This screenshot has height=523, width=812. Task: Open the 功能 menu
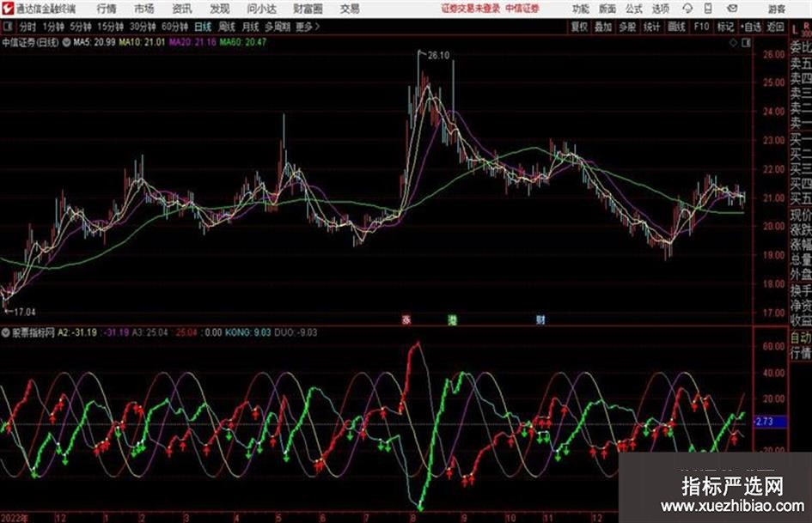tap(581, 9)
